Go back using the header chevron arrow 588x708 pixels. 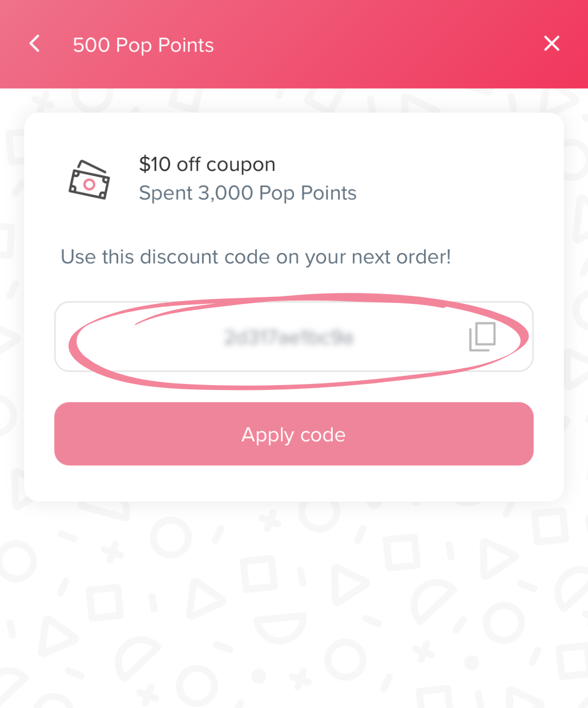tap(34, 44)
